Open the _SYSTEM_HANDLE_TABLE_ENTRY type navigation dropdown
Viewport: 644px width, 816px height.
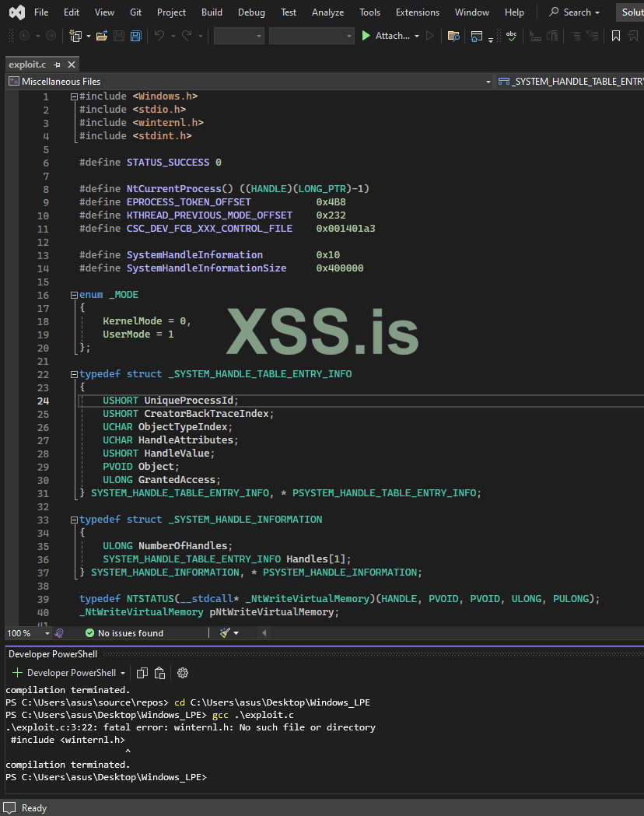pos(569,81)
